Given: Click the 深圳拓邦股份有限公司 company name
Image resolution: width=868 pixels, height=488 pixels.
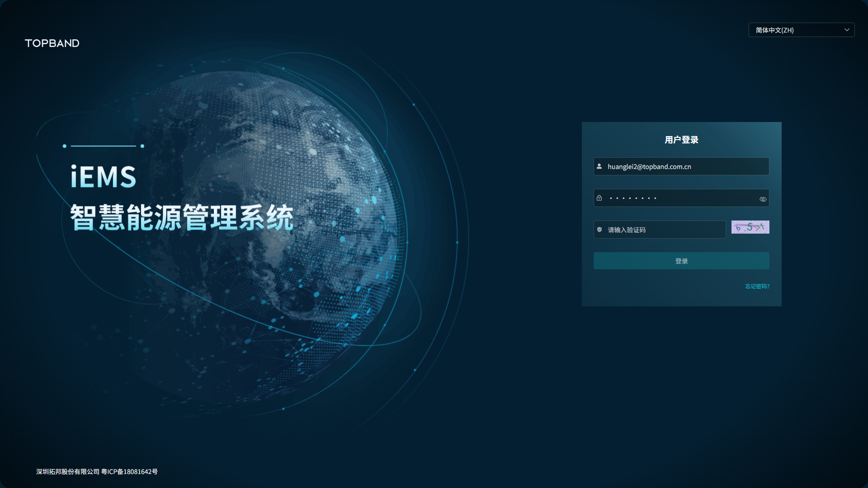Looking at the screenshot, I should 68,471.
